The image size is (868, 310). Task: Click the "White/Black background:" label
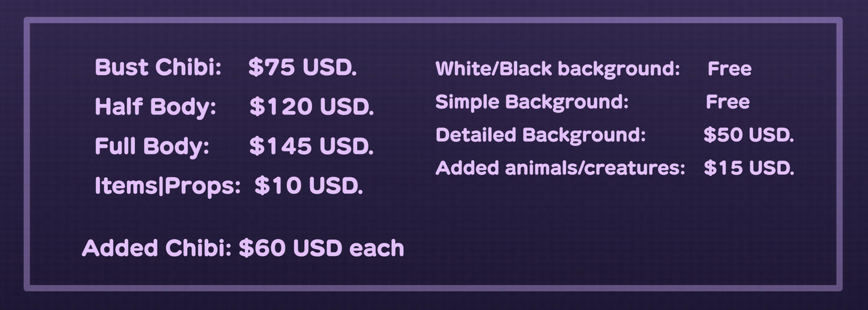coord(557,69)
